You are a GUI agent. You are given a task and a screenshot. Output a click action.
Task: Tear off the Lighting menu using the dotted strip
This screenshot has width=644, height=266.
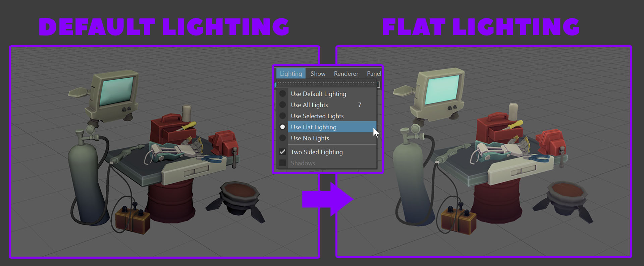pos(326,83)
